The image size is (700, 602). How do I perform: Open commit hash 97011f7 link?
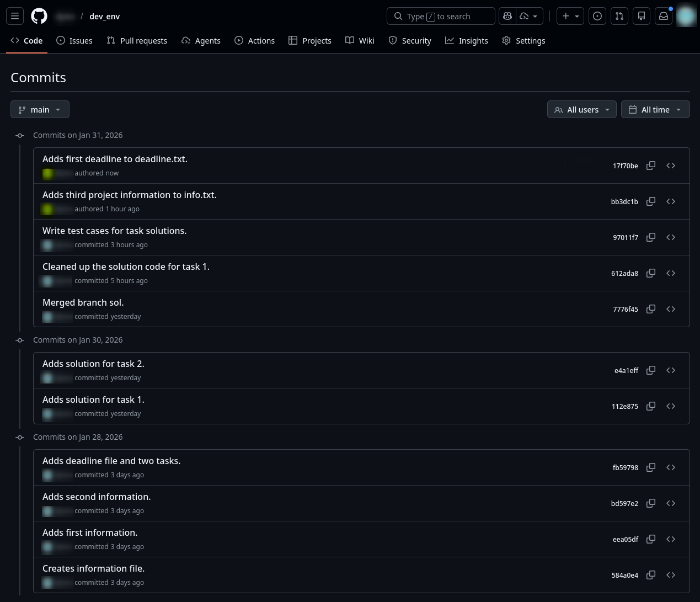tap(625, 238)
